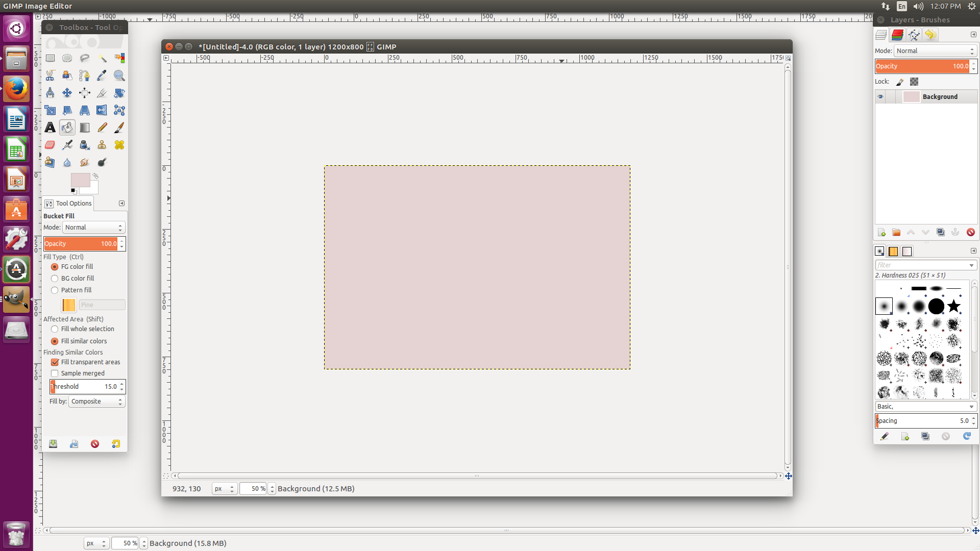
Task: Click the foreground color swatch
Action: [x=80, y=180]
